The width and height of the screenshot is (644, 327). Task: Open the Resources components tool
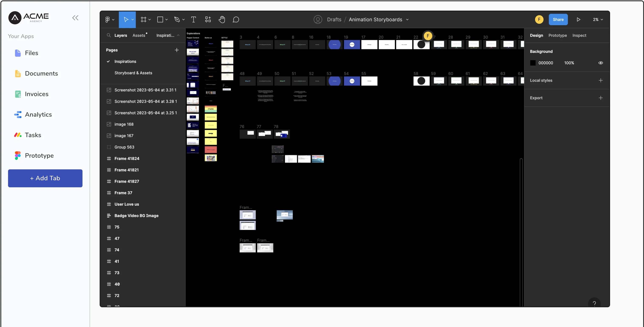pos(208,20)
